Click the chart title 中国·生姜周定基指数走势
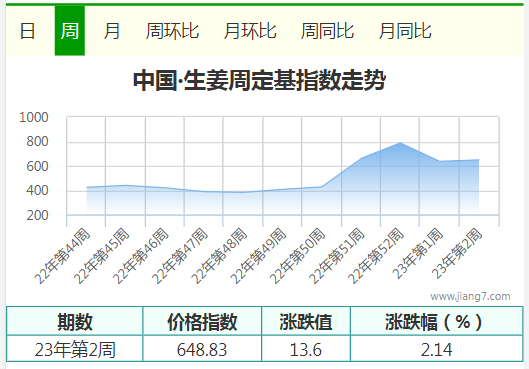529x369 pixels. click(x=259, y=80)
